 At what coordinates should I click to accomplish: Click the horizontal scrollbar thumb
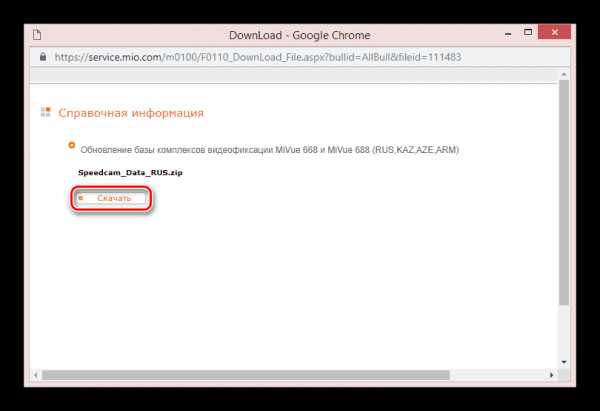point(245,375)
